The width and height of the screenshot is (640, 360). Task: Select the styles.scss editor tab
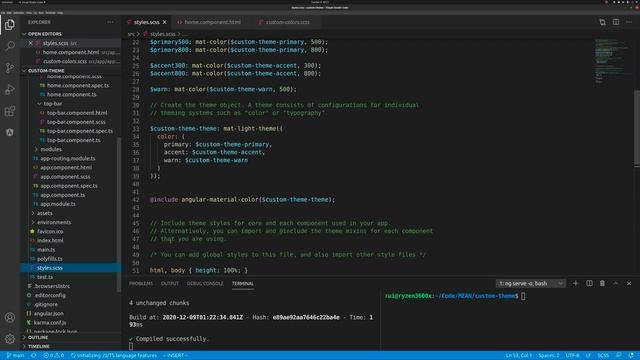(x=146, y=22)
